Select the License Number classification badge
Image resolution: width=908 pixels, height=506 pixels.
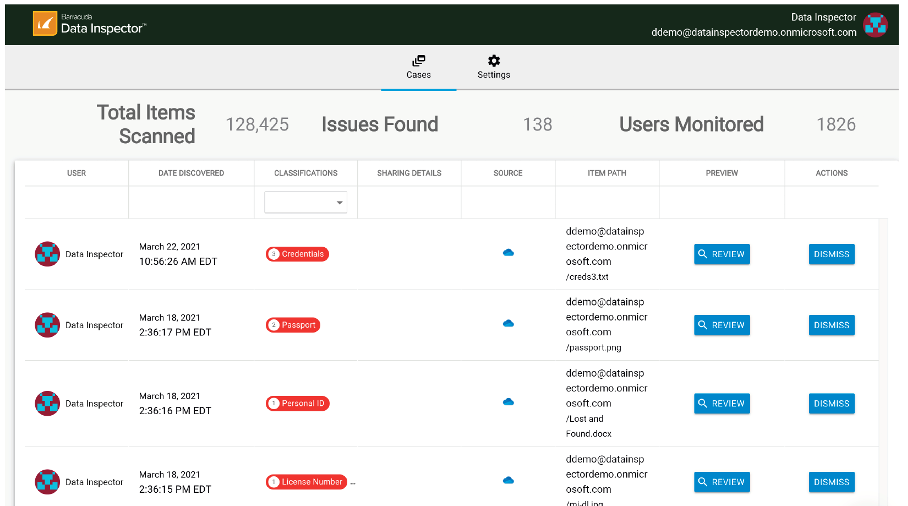(306, 482)
